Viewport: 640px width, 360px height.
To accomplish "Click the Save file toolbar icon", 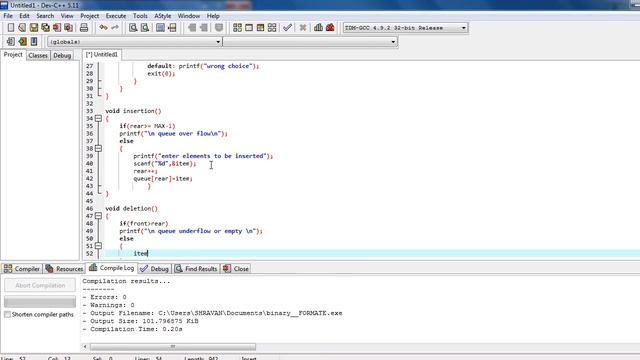I will (x=34, y=28).
